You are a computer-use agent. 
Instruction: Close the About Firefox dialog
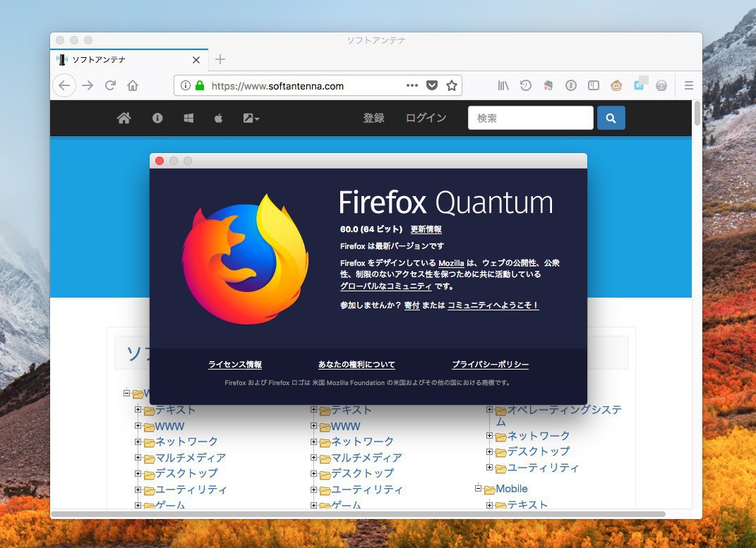160,161
